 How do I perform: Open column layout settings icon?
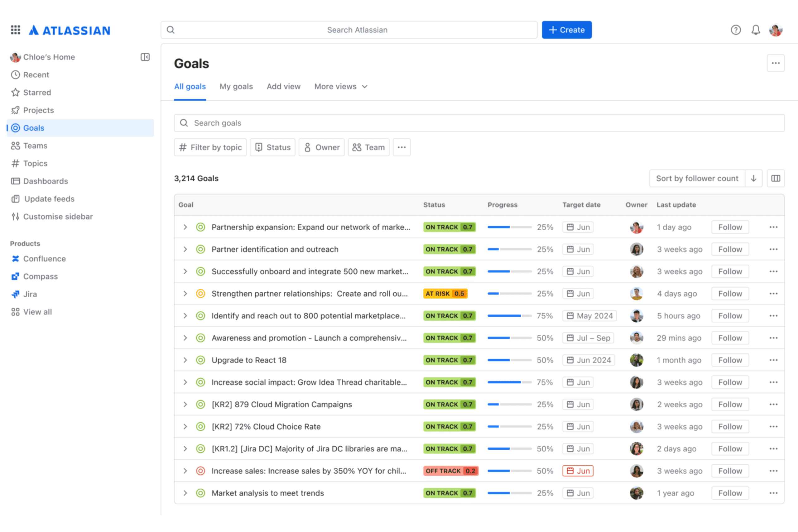776,179
